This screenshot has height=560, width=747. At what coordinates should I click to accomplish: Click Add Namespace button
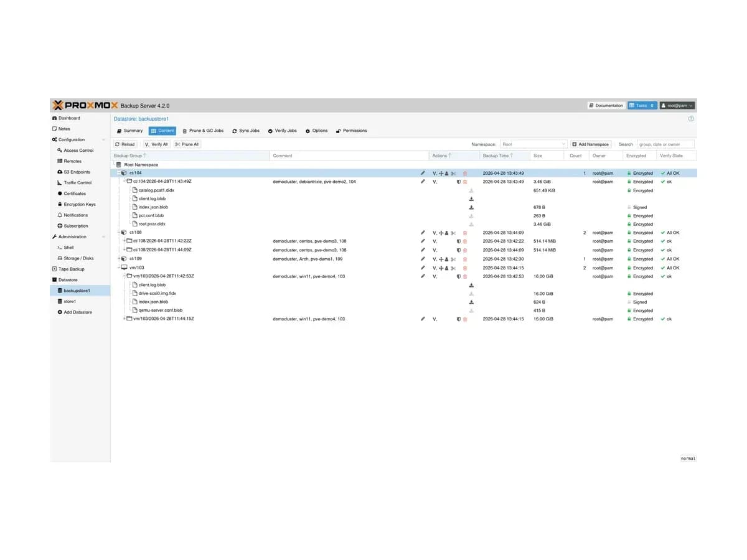point(591,144)
